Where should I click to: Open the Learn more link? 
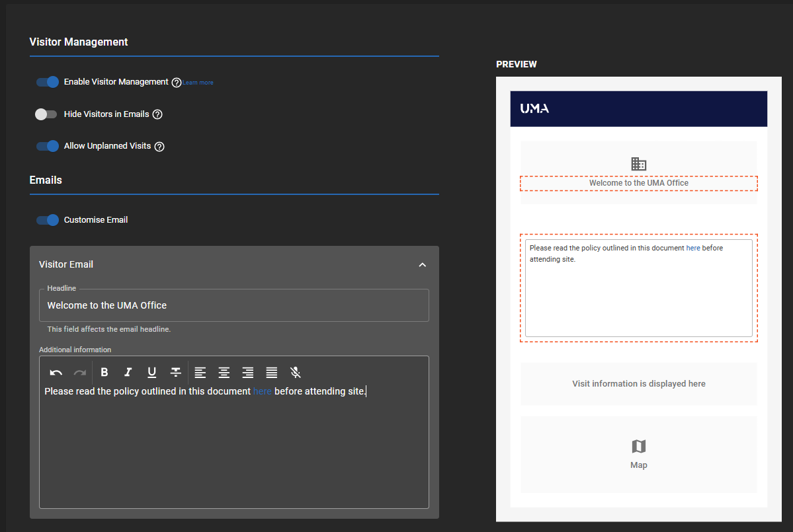tap(198, 83)
